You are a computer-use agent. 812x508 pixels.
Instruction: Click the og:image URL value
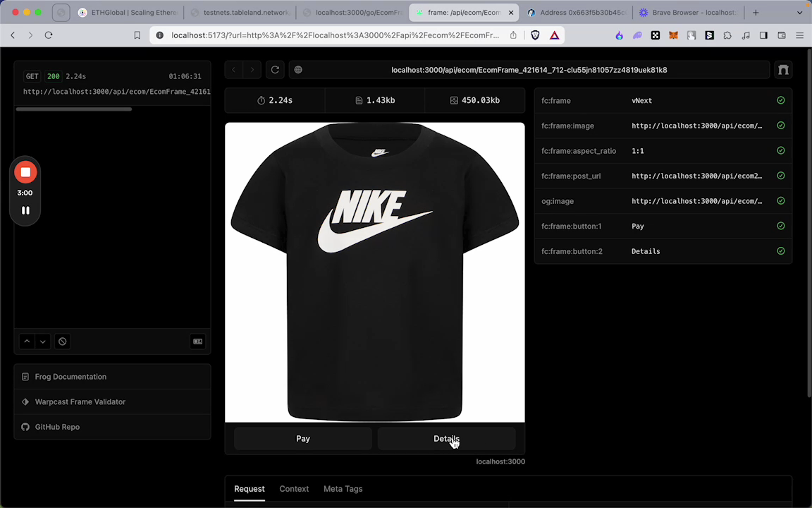click(697, 201)
